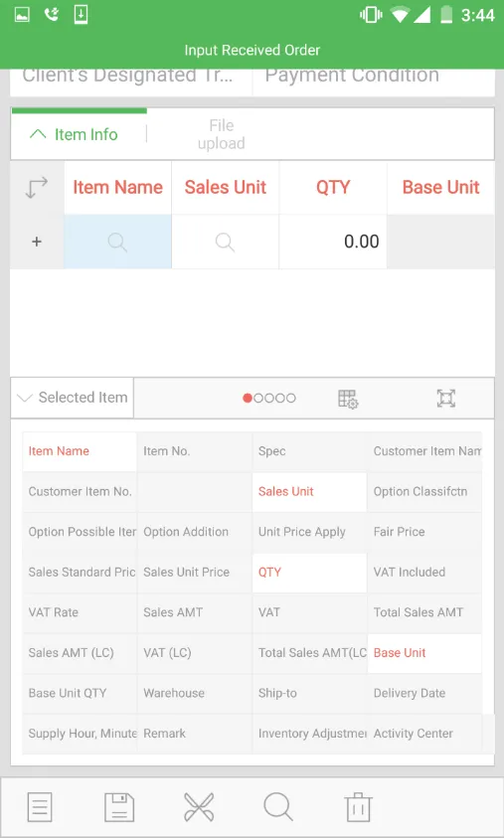The height and width of the screenshot is (838, 504).
Task: Select the red Base Unit cell in the grid
Action: (x=424, y=653)
